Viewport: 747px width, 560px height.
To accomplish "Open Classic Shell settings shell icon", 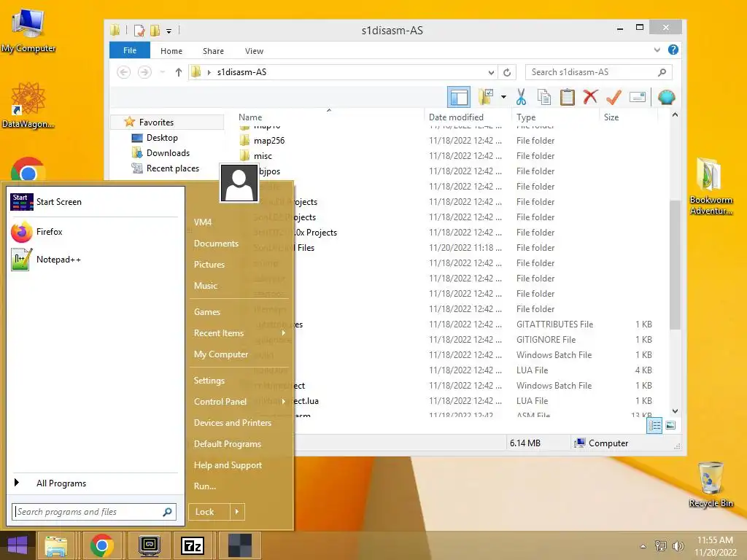I will [666, 97].
